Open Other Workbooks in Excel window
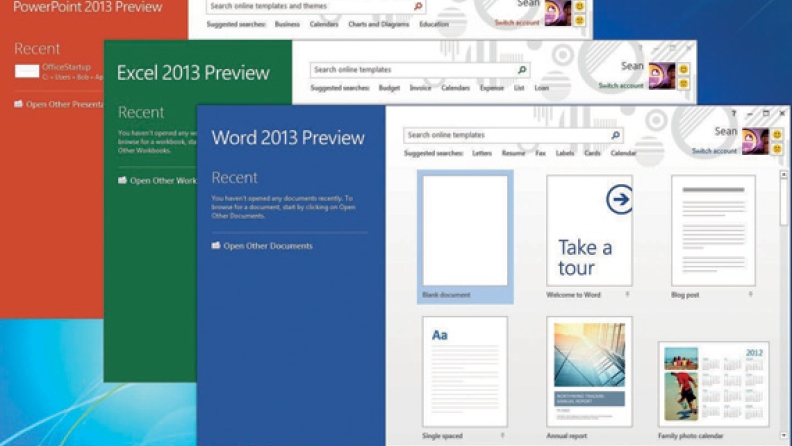The width and height of the screenshot is (792, 446). click(x=163, y=181)
